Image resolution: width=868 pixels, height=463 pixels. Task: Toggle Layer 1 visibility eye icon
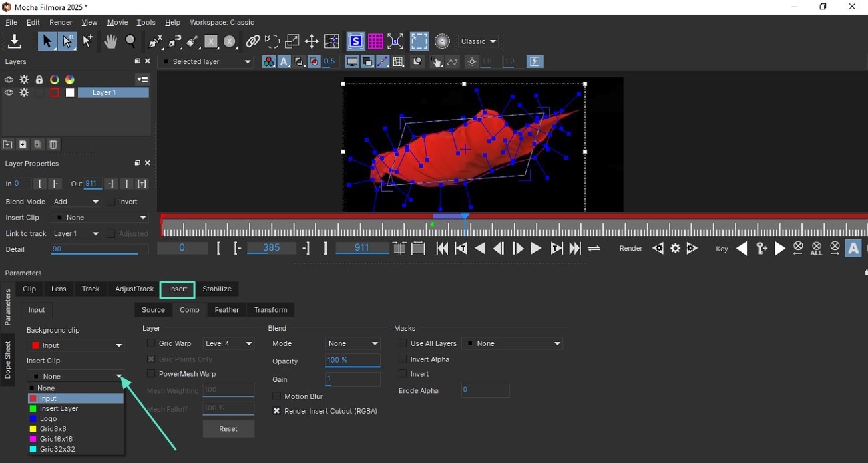[x=9, y=93]
